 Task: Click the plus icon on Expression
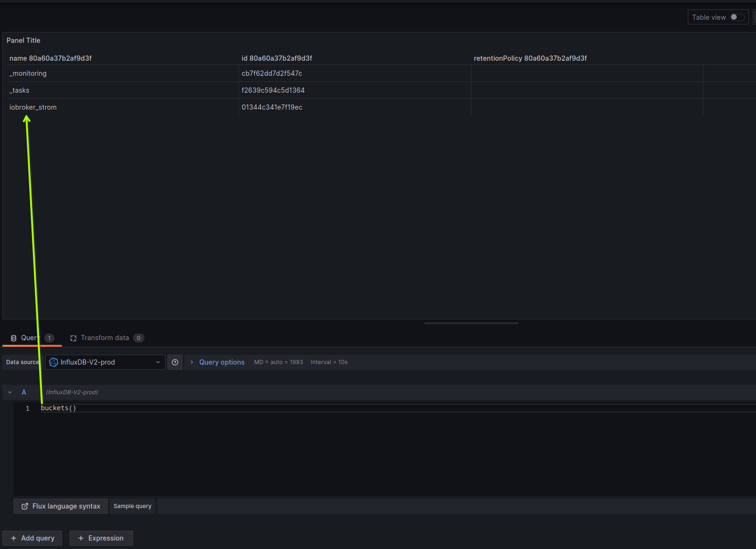(81, 538)
